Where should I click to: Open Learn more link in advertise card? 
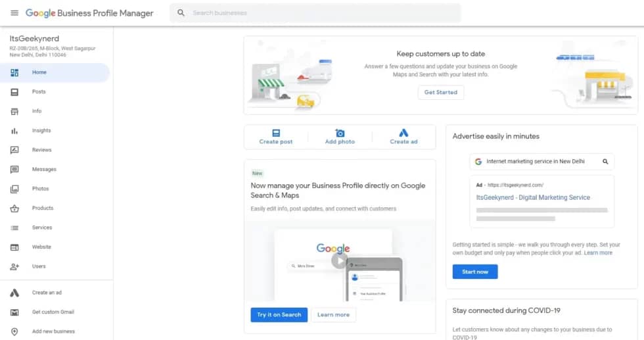pyautogui.click(x=598, y=253)
